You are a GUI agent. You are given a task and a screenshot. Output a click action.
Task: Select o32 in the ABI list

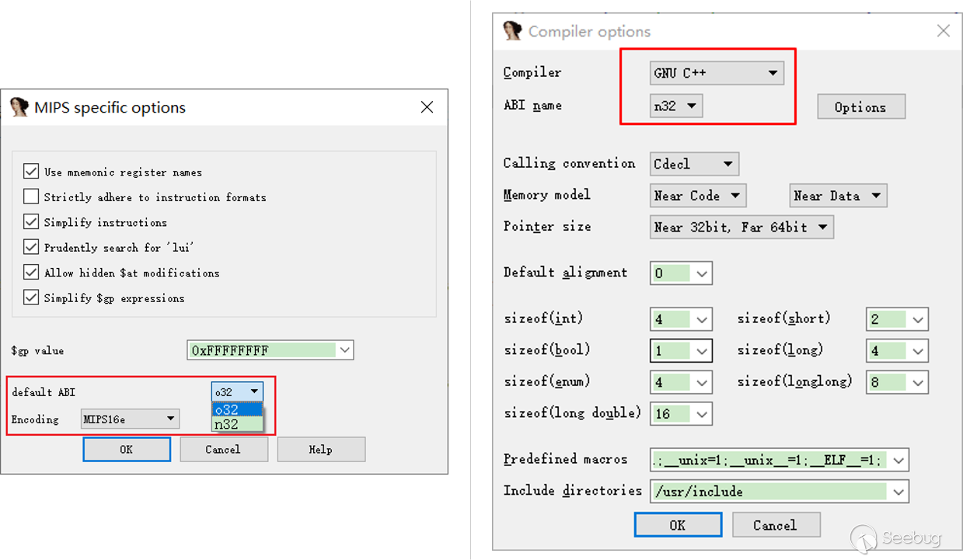[237, 409]
